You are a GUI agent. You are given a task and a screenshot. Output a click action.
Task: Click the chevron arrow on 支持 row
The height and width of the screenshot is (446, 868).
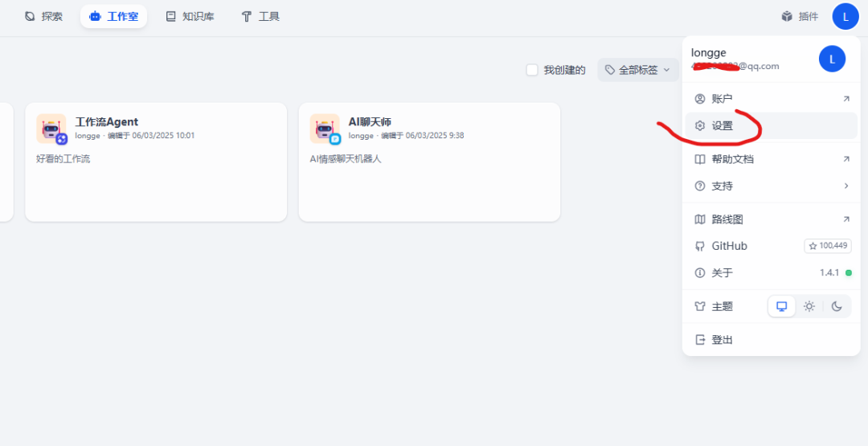point(845,186)
